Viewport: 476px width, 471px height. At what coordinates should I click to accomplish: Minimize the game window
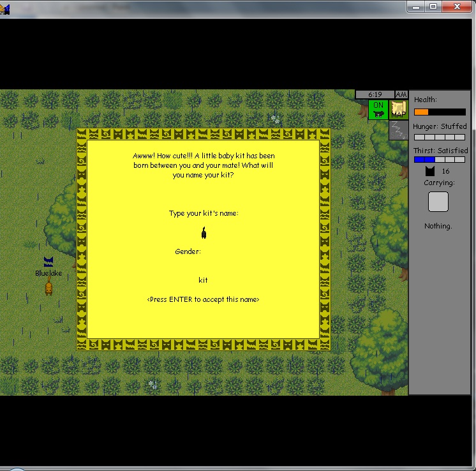point(417,6)
